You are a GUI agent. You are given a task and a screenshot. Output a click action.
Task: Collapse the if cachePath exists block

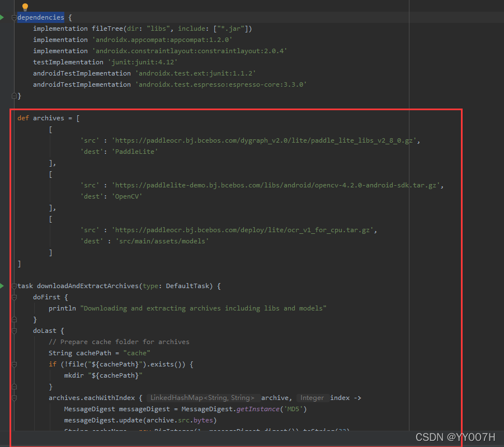click(13, 364)
